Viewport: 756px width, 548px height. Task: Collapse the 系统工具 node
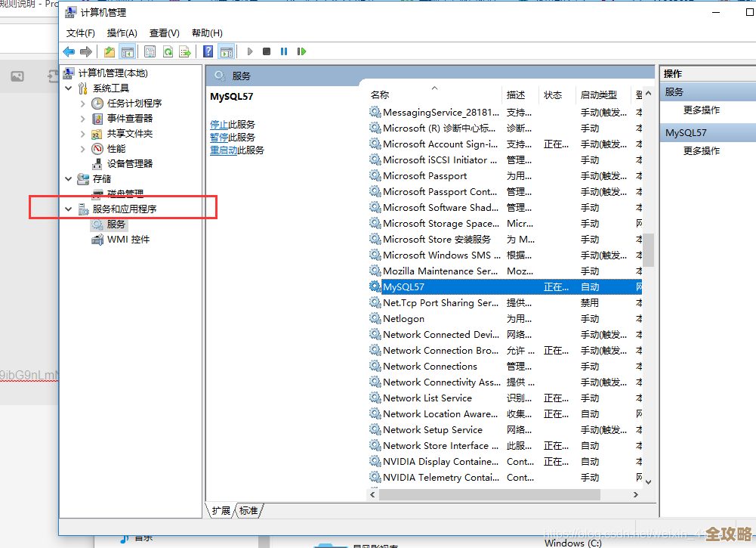[69, 87]
